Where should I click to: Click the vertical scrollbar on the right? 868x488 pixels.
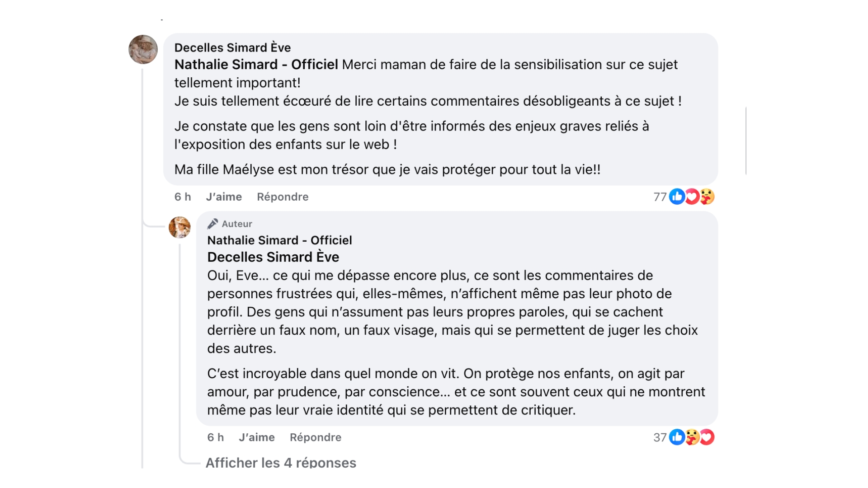pos(746,141)
